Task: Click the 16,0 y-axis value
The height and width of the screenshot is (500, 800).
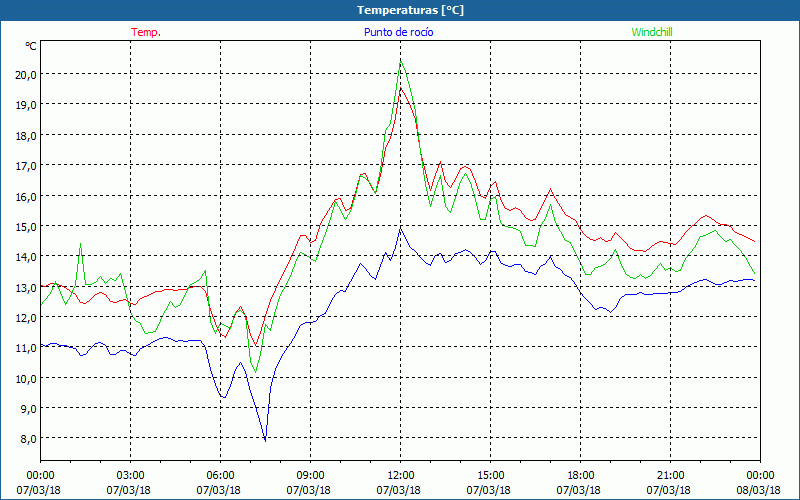Action: [27, 196]
